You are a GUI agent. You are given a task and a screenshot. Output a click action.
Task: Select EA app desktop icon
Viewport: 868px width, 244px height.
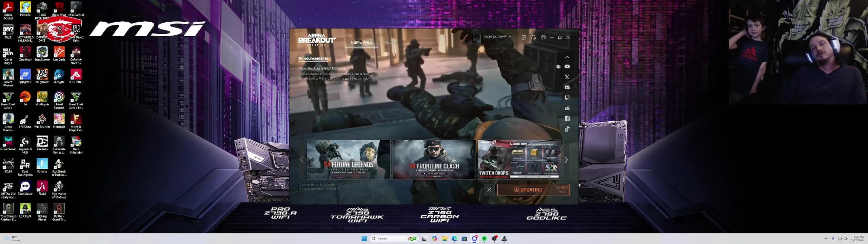(25, 99)
